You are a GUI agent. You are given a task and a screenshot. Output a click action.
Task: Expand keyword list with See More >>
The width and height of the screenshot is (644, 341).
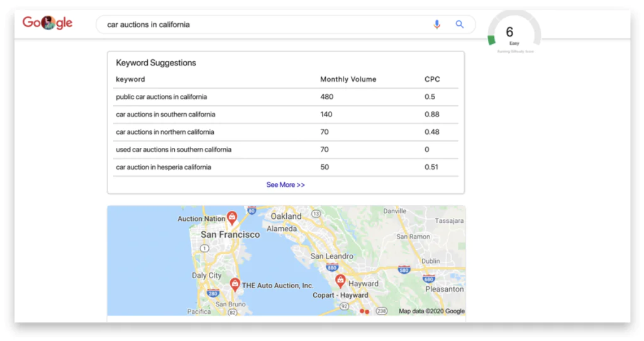tap(286, 185)
